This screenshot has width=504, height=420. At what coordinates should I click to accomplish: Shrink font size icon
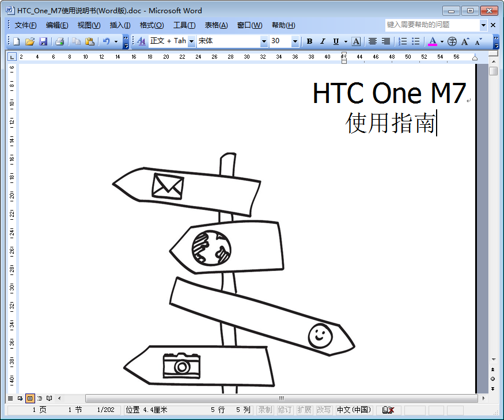[x=479, y=41]
